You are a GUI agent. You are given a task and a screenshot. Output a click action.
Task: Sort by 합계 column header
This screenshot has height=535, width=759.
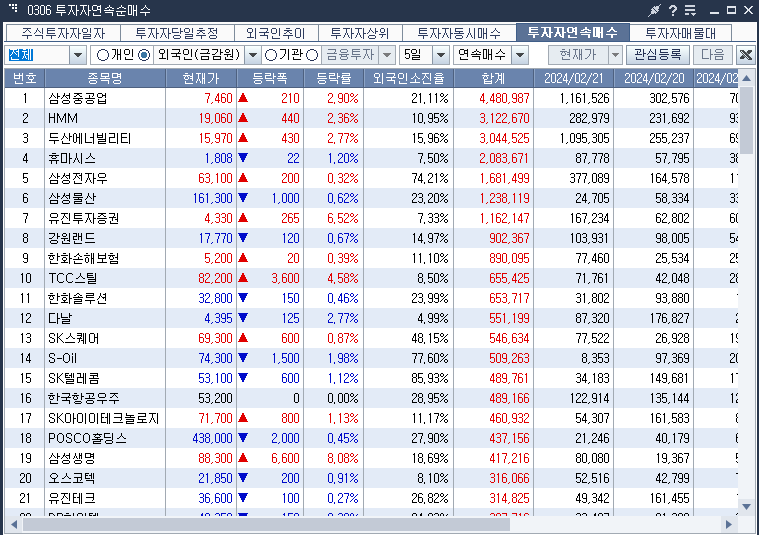494,78
